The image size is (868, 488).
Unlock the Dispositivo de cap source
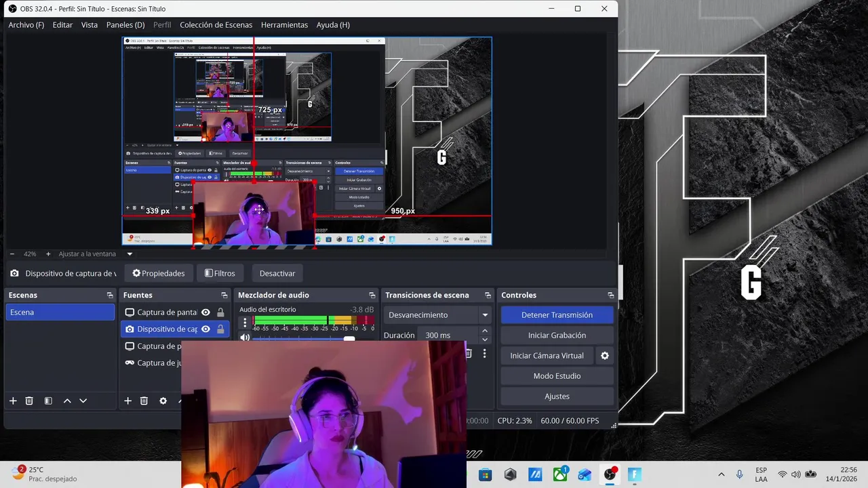(x=220, y=329)
